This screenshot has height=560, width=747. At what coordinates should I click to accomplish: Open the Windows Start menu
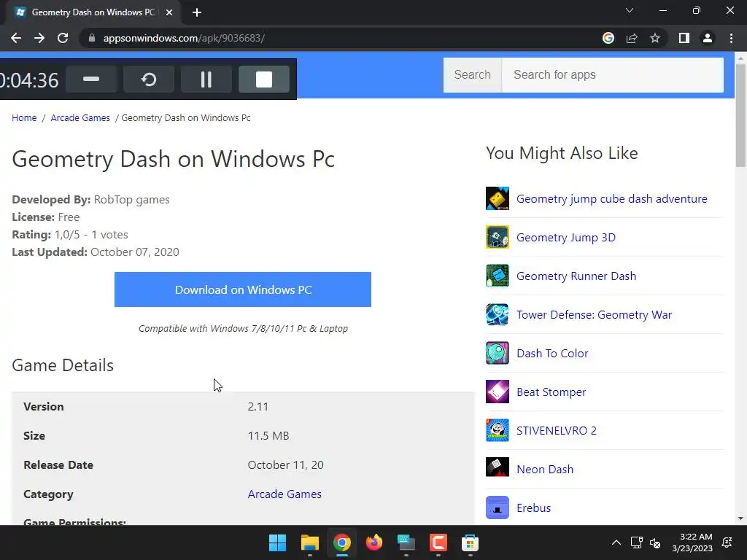[277, 542]
